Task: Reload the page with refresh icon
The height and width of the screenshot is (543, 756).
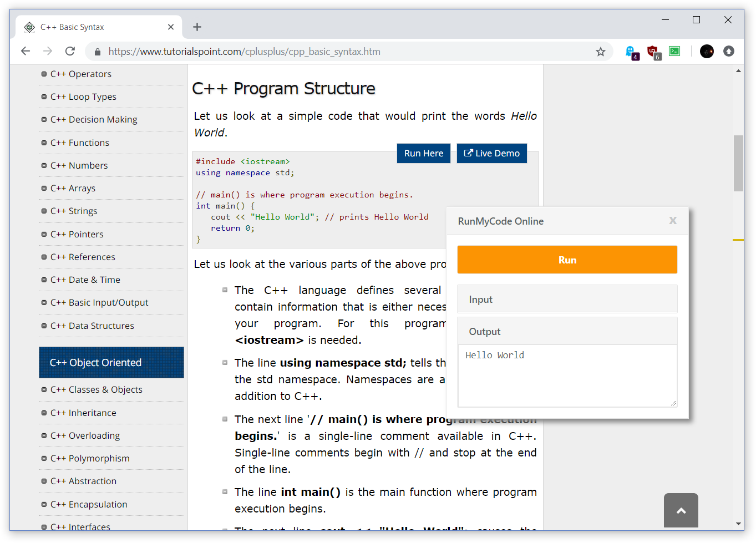Action: pos(70,52)
